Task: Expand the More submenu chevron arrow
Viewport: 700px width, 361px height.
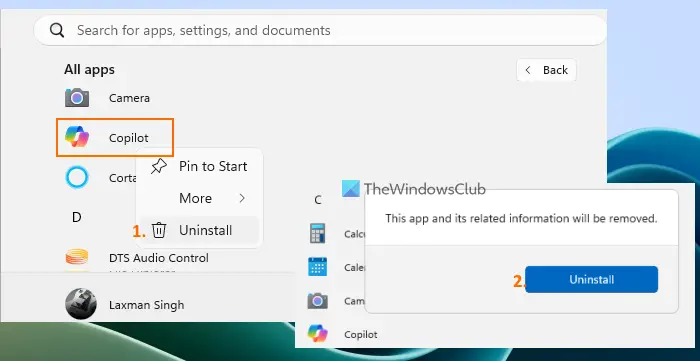Action: (242, 198)
